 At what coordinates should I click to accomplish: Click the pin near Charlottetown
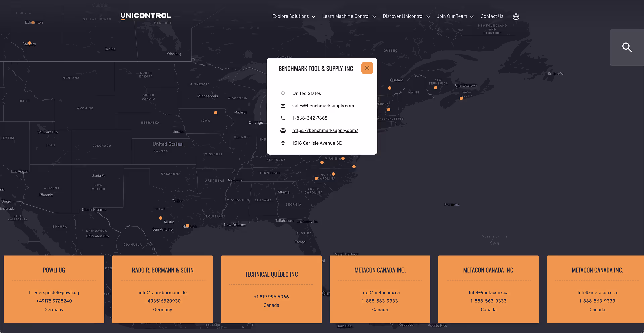(461, 98)
